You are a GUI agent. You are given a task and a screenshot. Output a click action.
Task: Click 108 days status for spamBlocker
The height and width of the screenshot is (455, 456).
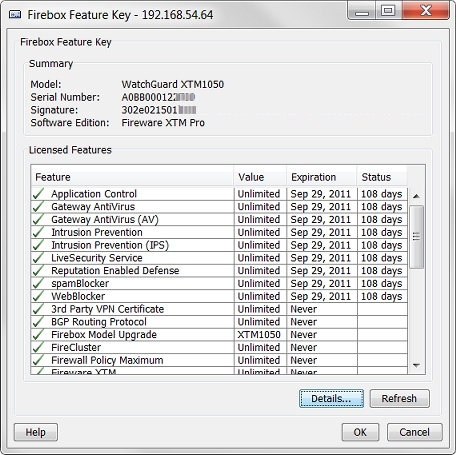coord(382,283)
